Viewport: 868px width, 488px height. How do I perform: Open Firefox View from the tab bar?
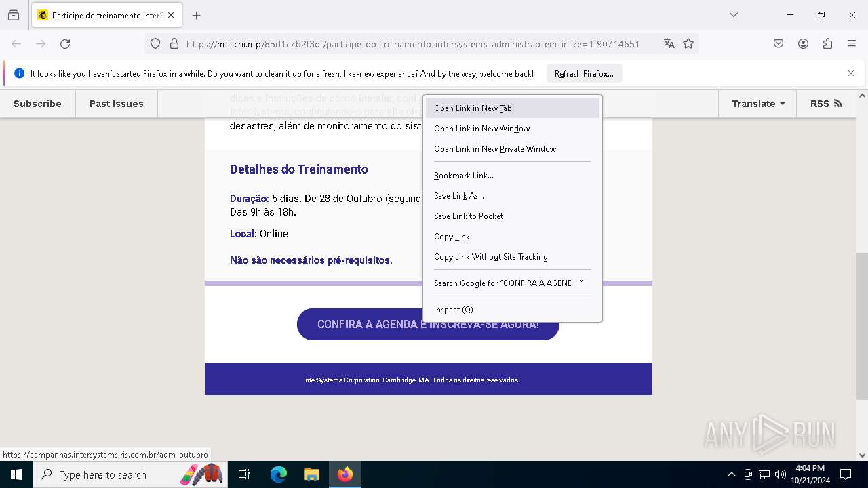tap(14, 15)
